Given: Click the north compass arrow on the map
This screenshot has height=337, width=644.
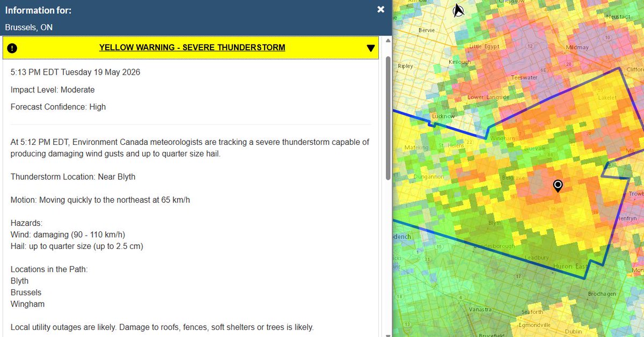Looking at the screenshot, I should tap(458, 10).
